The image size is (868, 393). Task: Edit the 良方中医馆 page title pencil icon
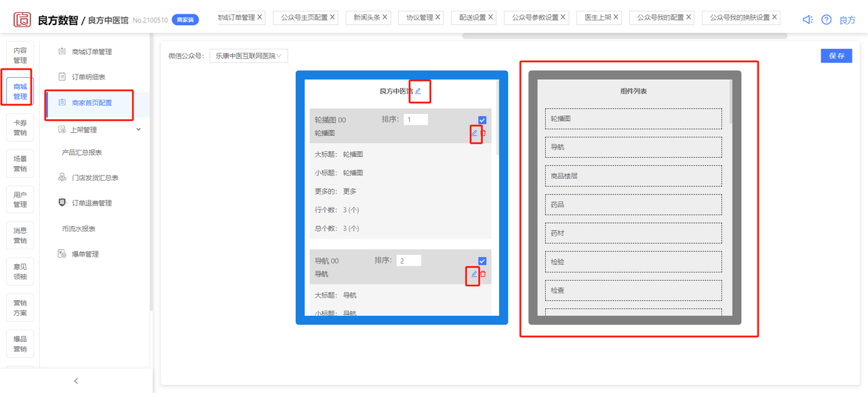tap(418, 91)
